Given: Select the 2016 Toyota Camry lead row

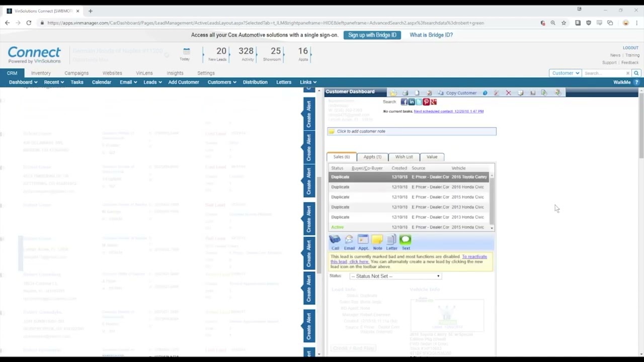Looking at the screenshot, I should pos(409,177).
